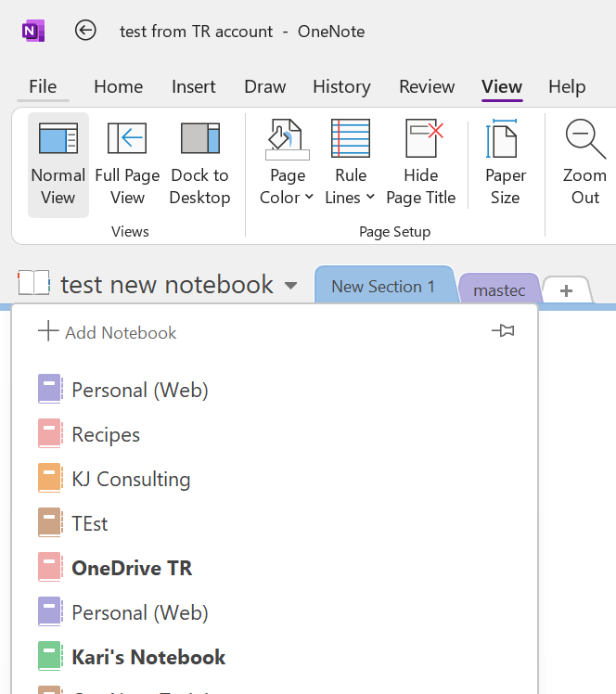Go back using the circled arrow button
Viewport: 616px width, 694px height.
click(x=85, y=31)
